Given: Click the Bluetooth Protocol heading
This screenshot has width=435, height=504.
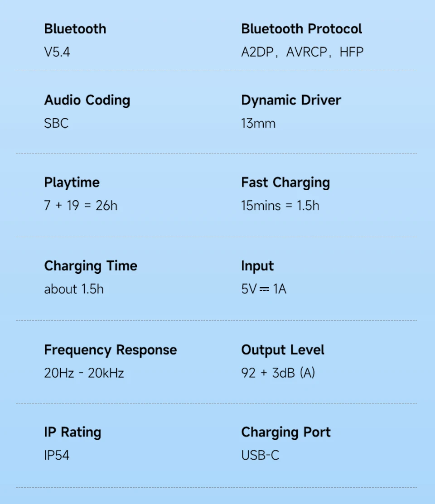Looking at the screenshot, I should 301,29.
